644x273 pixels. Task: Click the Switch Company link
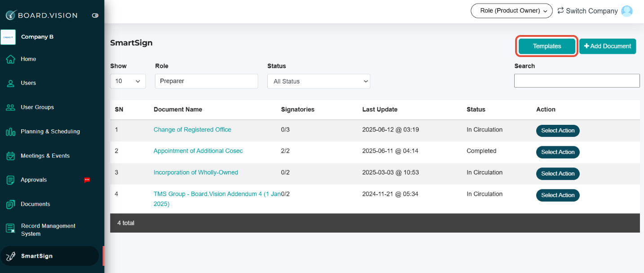(x=592, y=11)
